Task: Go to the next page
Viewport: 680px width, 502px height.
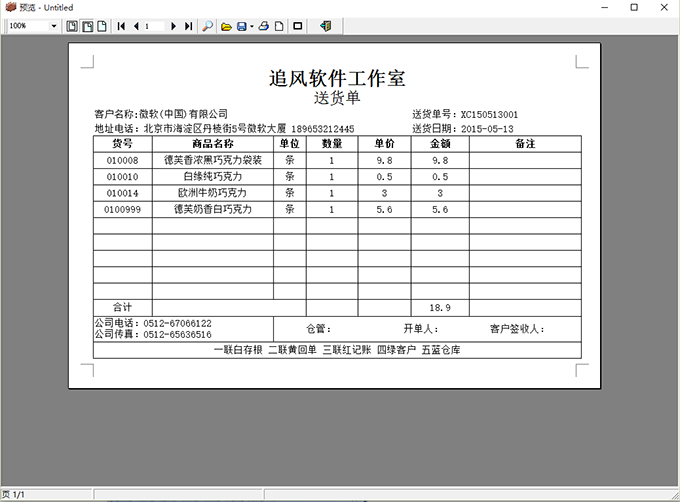Action: click(173, 26)
